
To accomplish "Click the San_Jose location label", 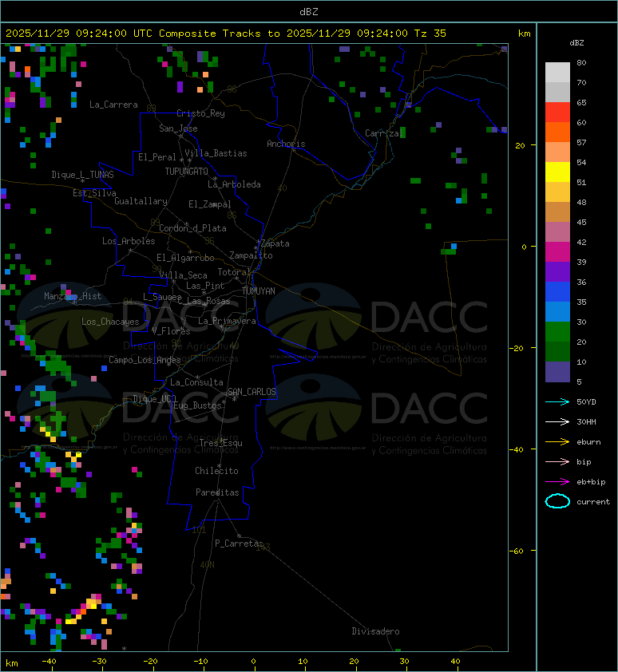I will pos(178,128).
